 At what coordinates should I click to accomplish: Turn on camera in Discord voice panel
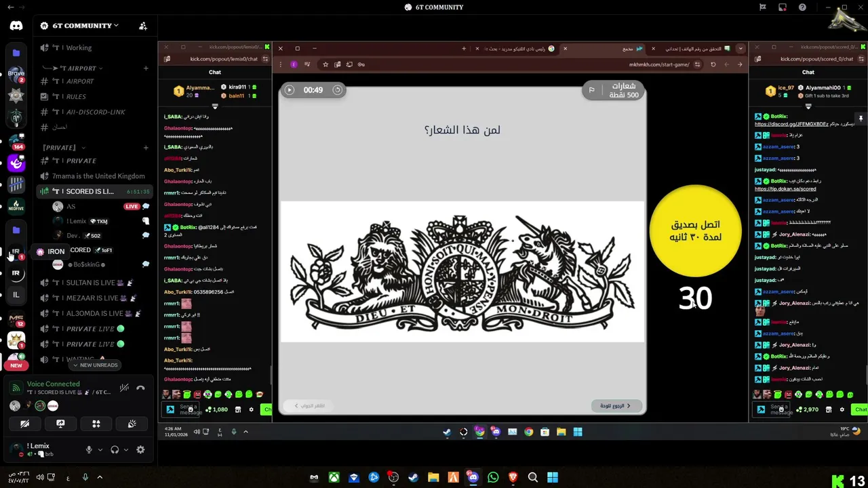[24, 424]
